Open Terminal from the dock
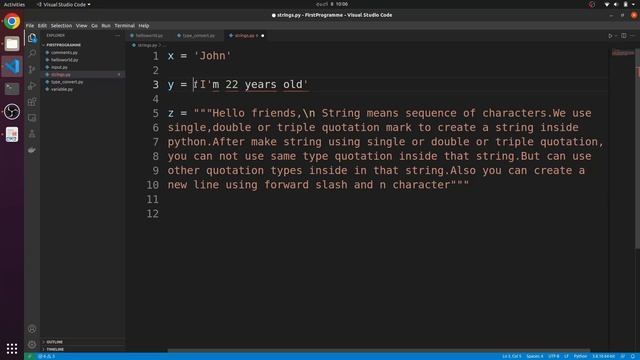 point(12,89)
